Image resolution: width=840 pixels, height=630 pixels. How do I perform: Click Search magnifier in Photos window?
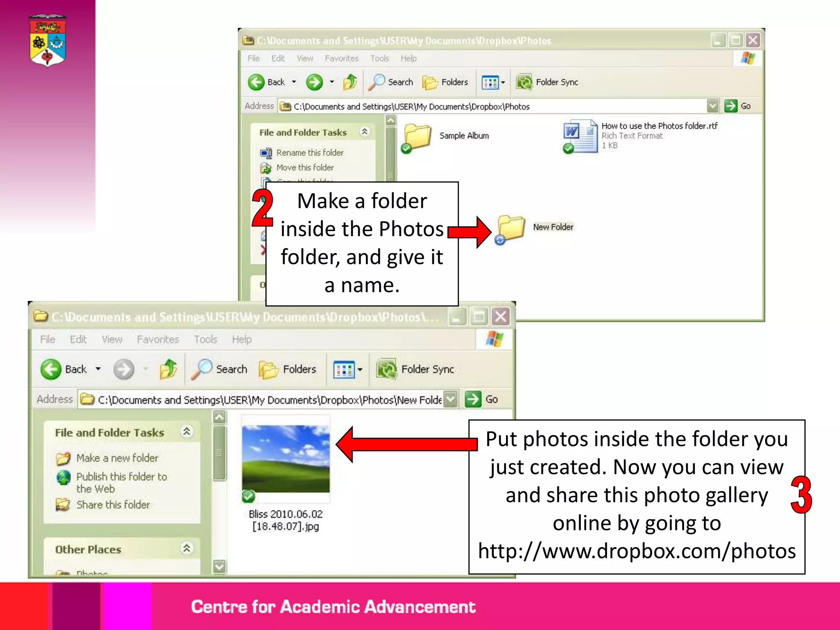[x=377, y=82]
